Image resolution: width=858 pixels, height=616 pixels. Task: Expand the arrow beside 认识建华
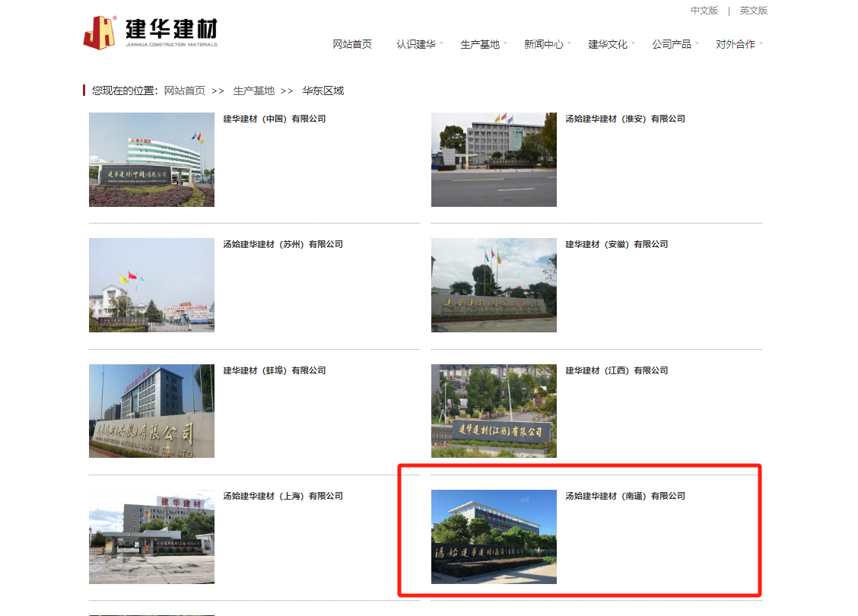point(442,43)
